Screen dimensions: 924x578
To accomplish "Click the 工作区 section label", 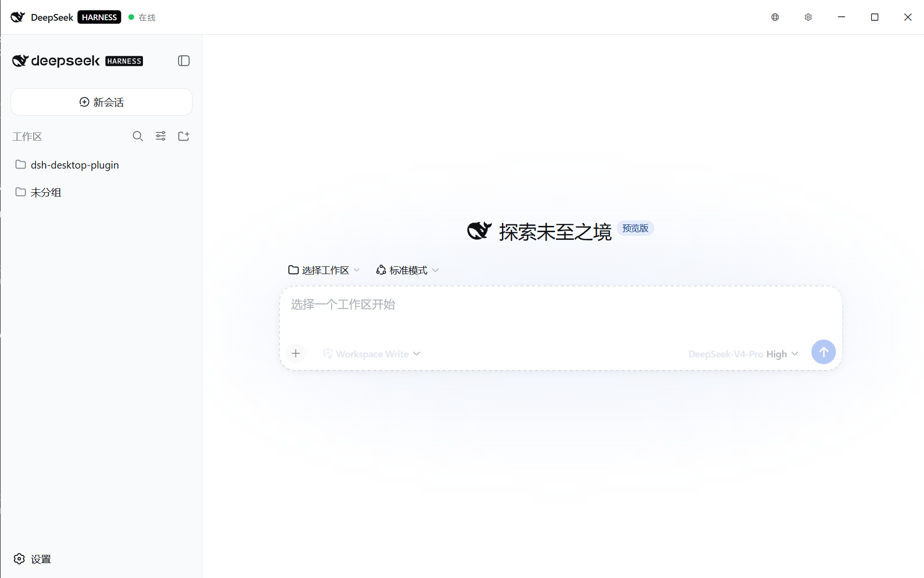I will point(27,137).
